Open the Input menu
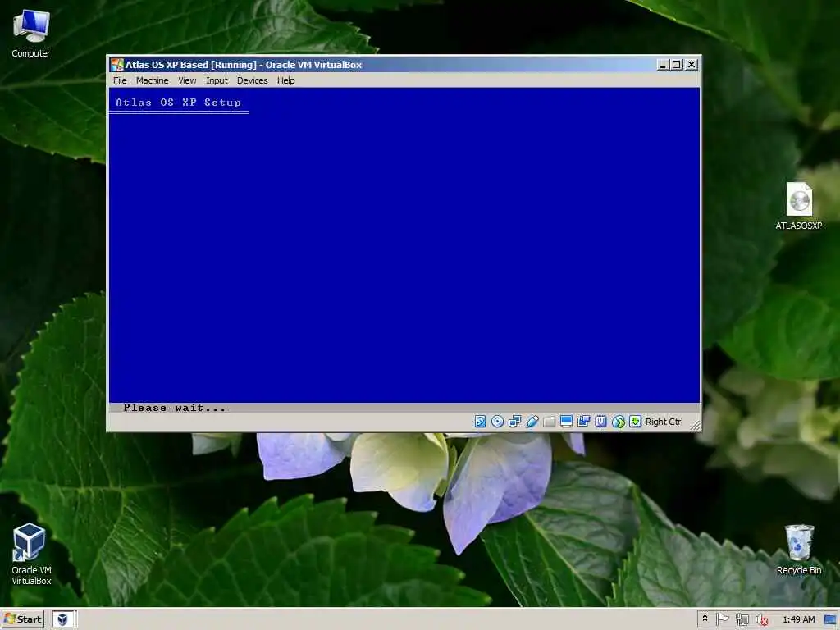The height and width of the screenshot is (630, 840). (217, 80)
